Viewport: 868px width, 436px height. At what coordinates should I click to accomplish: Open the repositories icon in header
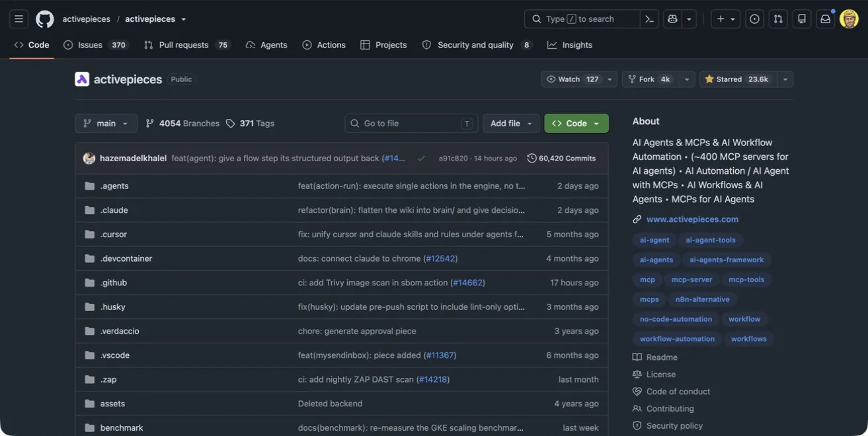click(x=802, y=19)
